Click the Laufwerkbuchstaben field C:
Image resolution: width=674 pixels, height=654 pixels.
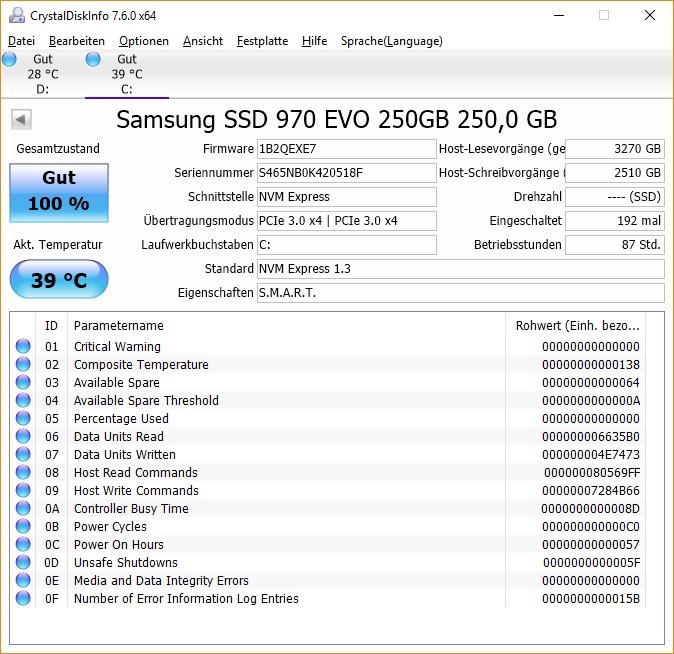(x=346, y=245)
